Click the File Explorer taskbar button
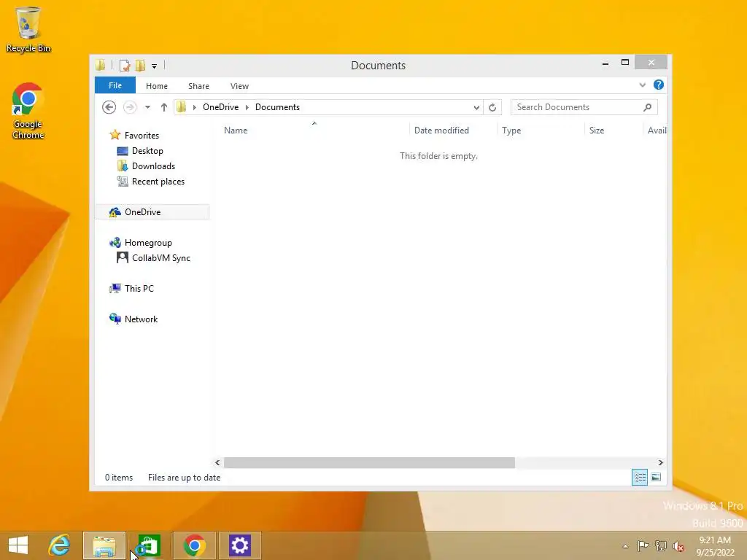 coord(104,545)
